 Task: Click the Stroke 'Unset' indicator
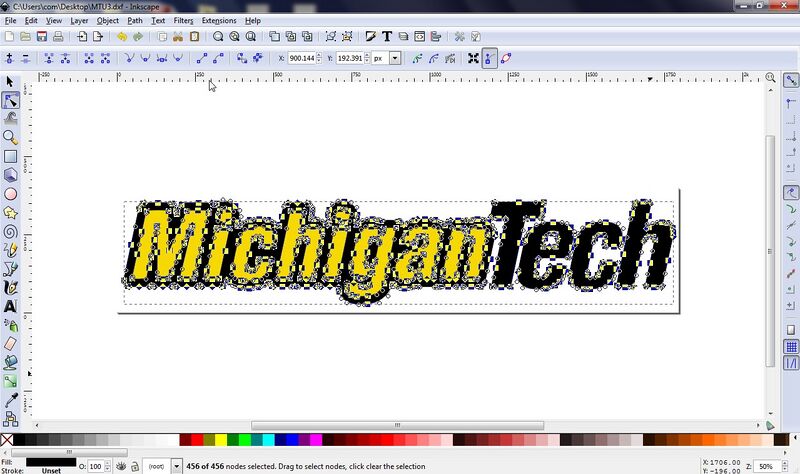coord(51,470)
